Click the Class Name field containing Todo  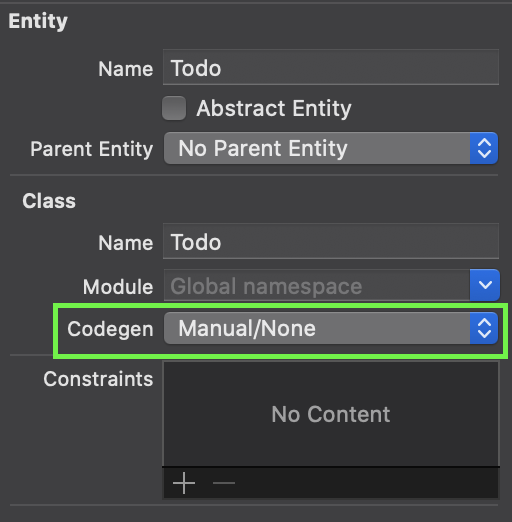tap(331, 241)
